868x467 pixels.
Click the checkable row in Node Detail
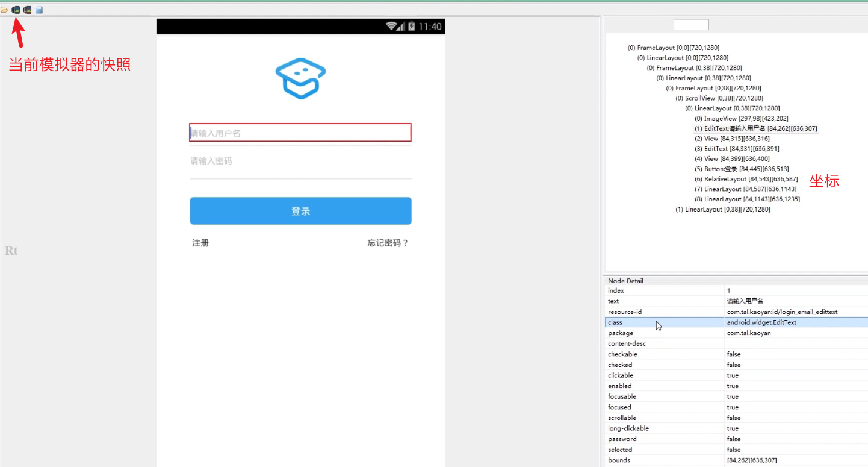tap(735, 354)
